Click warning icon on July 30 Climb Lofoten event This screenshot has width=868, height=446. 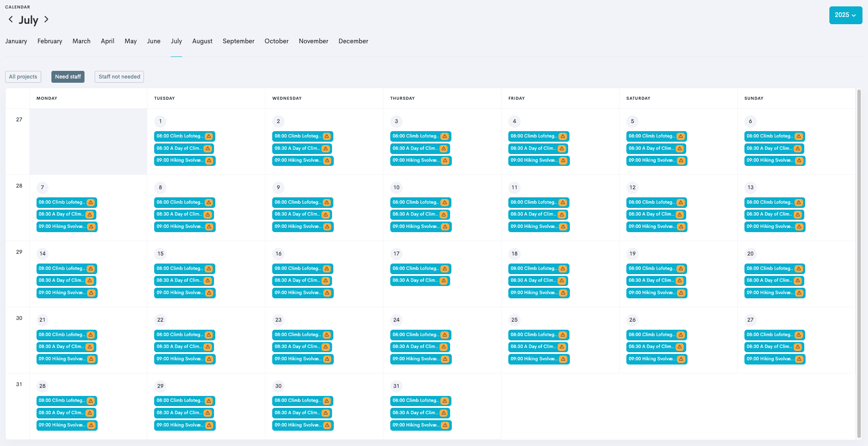pos(327,401)
